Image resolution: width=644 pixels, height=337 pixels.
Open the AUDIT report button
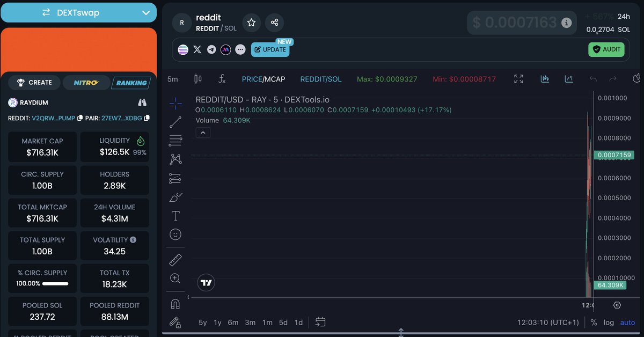[x=607, y=49]
